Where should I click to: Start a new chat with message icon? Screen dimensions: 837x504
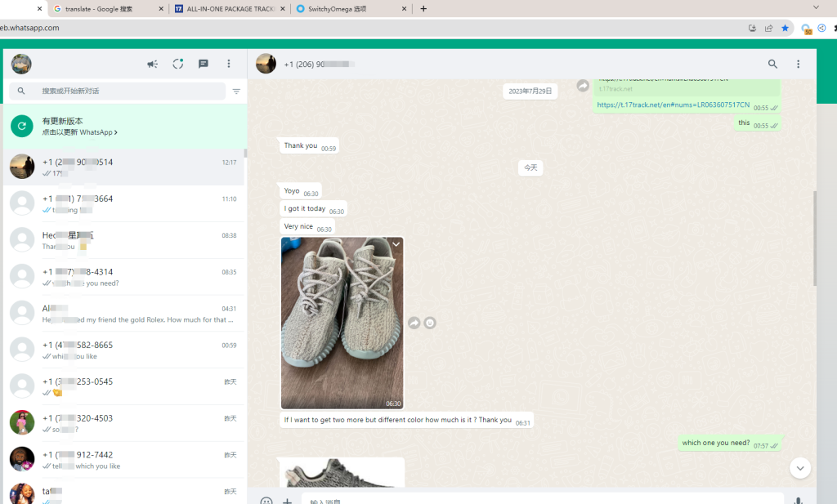tap(204, 64)
